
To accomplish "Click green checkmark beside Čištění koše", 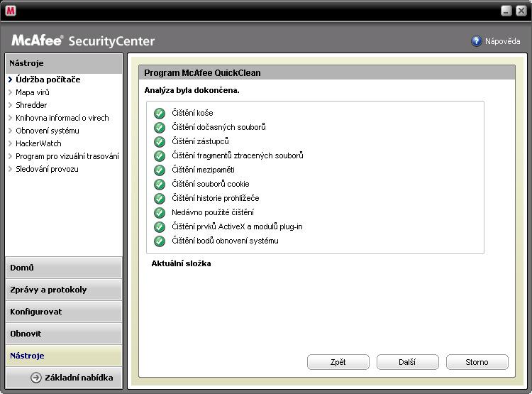I will (160, 113).
